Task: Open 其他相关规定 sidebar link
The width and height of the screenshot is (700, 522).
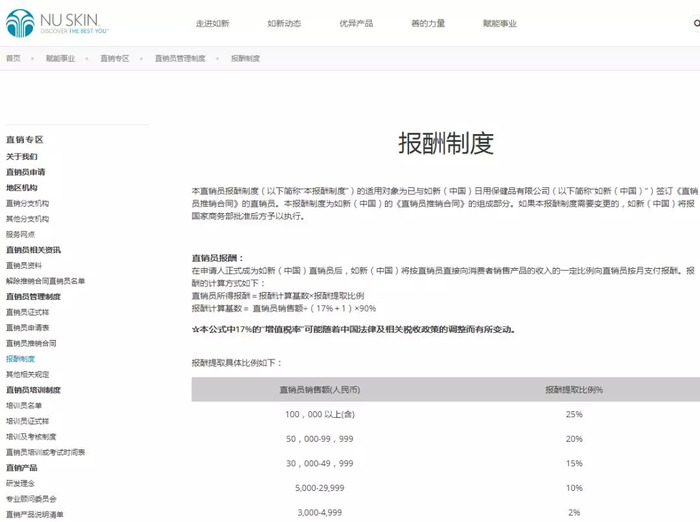Action: pyautogui.click(x=27, y=374)
